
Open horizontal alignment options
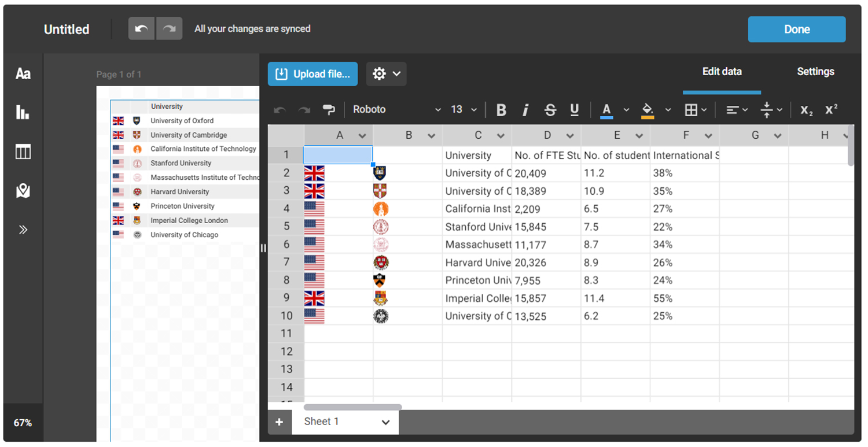(x=737, y=110)
